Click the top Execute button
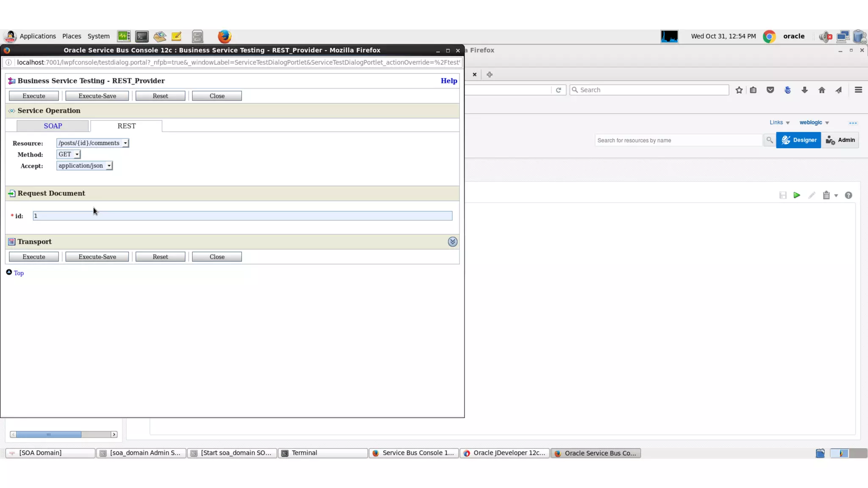This screenshot has width=868, height=488. (34, 96)
